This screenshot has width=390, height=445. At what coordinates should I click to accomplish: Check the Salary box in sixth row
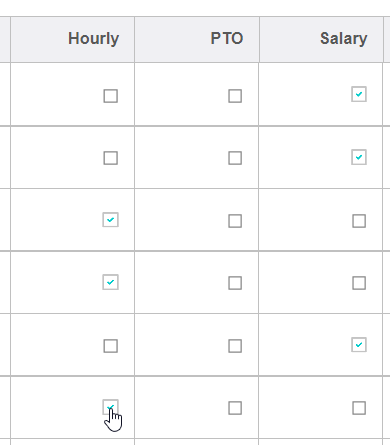point(359,408)
